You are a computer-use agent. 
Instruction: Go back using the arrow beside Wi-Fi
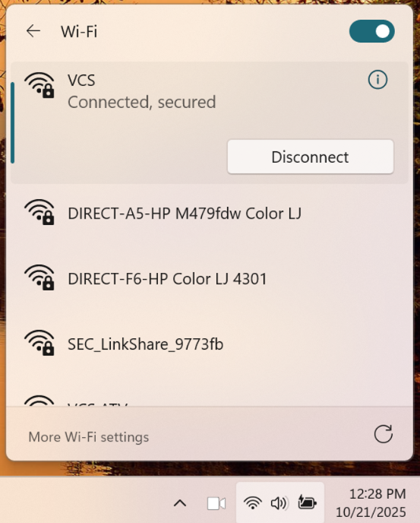(33, 31)
